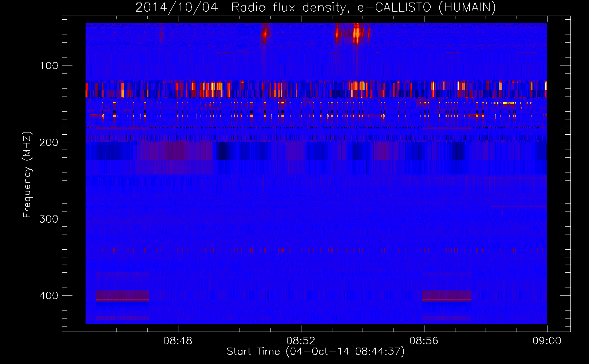This screenshot has height=364, width=589.
Task: Click the red horizontal line near 400 MHz at 08:56
Action: [447, 300]
